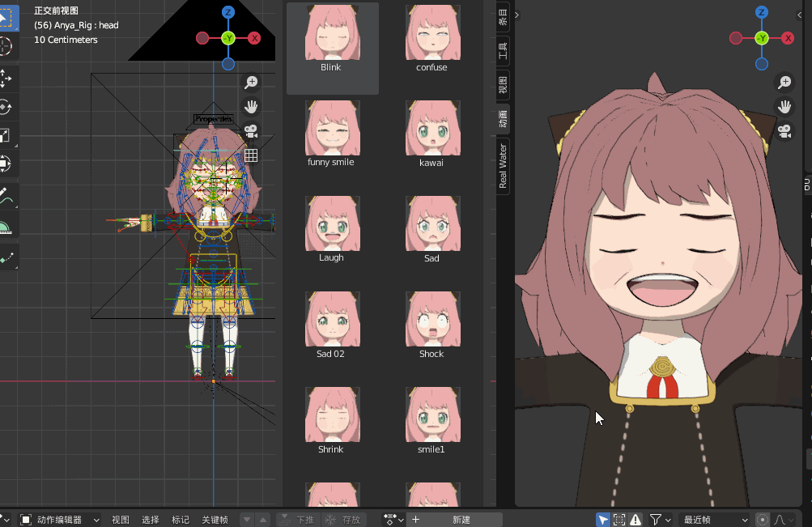Screen dimensions: 812x527
Task: Apply the 'funny smile' pose thumbnail
Action: point(333,134)
